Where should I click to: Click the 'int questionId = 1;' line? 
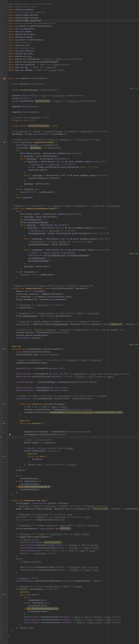(26, 308)
